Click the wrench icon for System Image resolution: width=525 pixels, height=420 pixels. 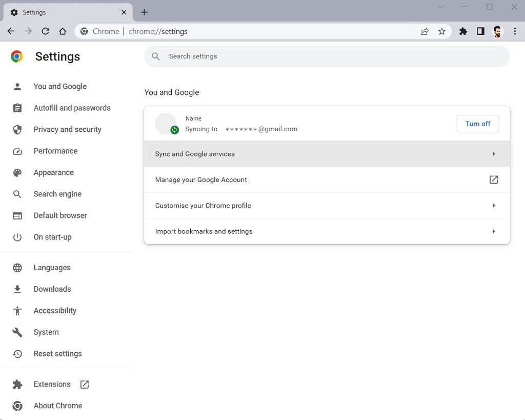[x=17, y=332]
